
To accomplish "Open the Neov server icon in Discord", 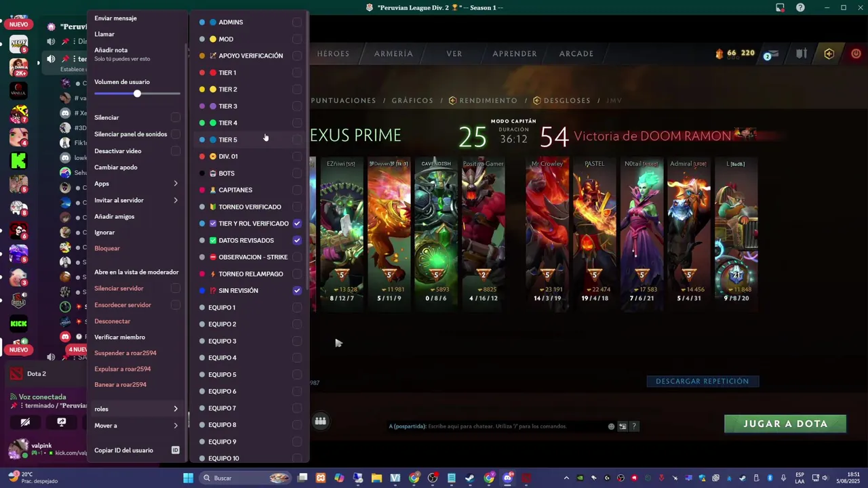I will [18, 44].
